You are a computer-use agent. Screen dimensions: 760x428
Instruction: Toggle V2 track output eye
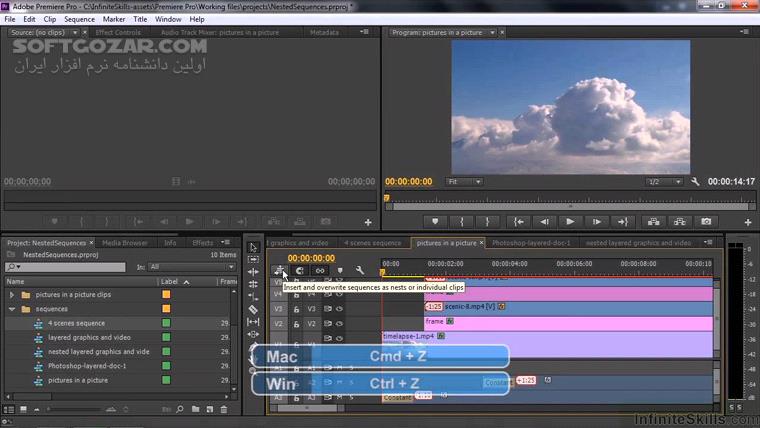(x=339, y=323)
